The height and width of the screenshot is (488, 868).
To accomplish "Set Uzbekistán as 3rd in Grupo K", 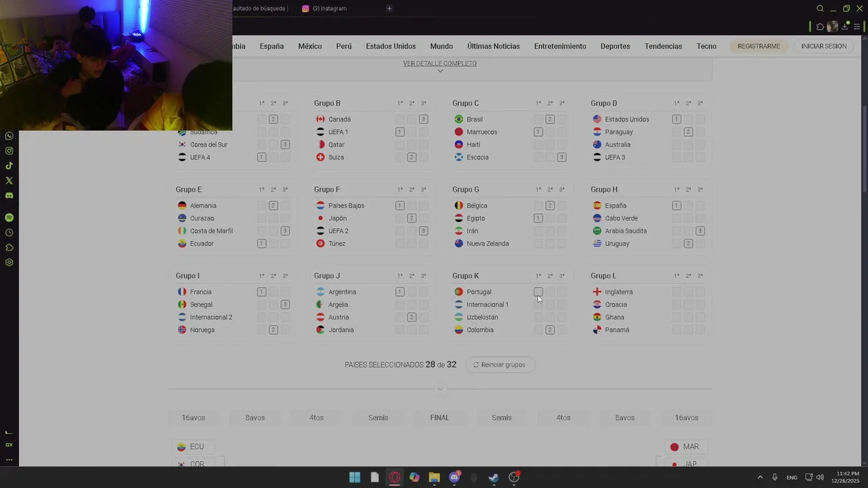I will coord(561,317).
